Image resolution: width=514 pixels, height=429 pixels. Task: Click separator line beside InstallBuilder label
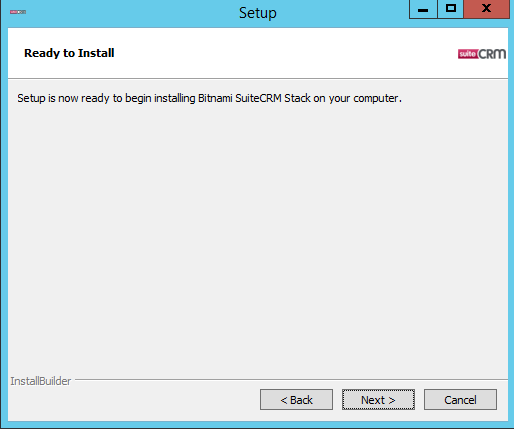(x=291, y=379)
